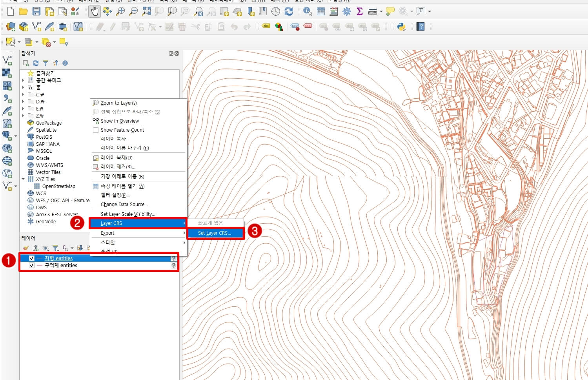Click the Add PostGIS Layer elephant icon
The width and height of the screenshot is (588, 380).
coord(7,136)
